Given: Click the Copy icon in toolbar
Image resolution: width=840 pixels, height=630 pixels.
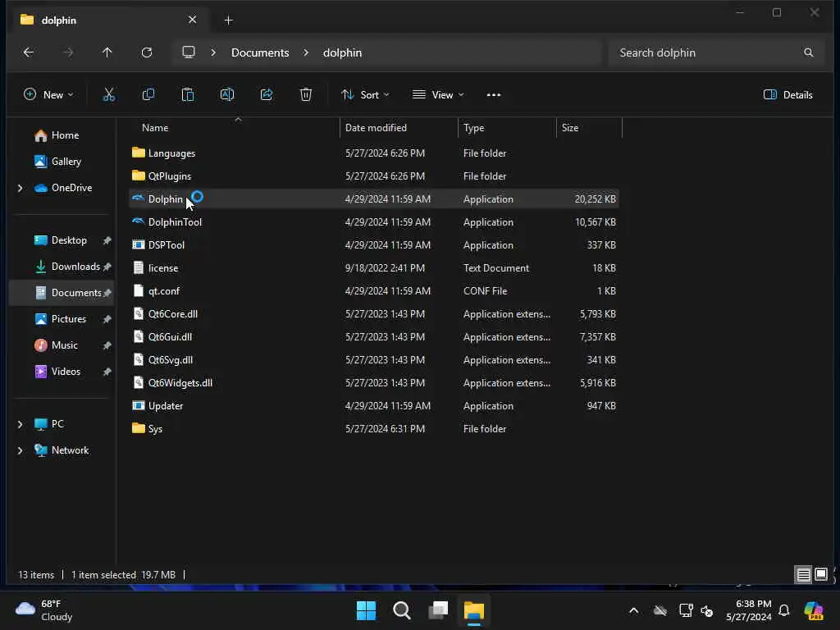Looking at the screenshot, I should click(x=148, y=95).
